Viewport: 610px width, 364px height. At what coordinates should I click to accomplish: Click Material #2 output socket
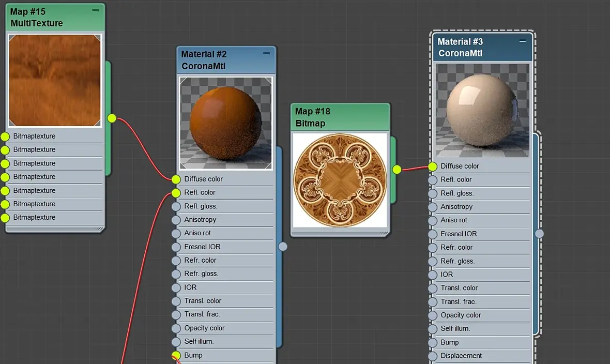pyautogui.click(x=283, y=247)
